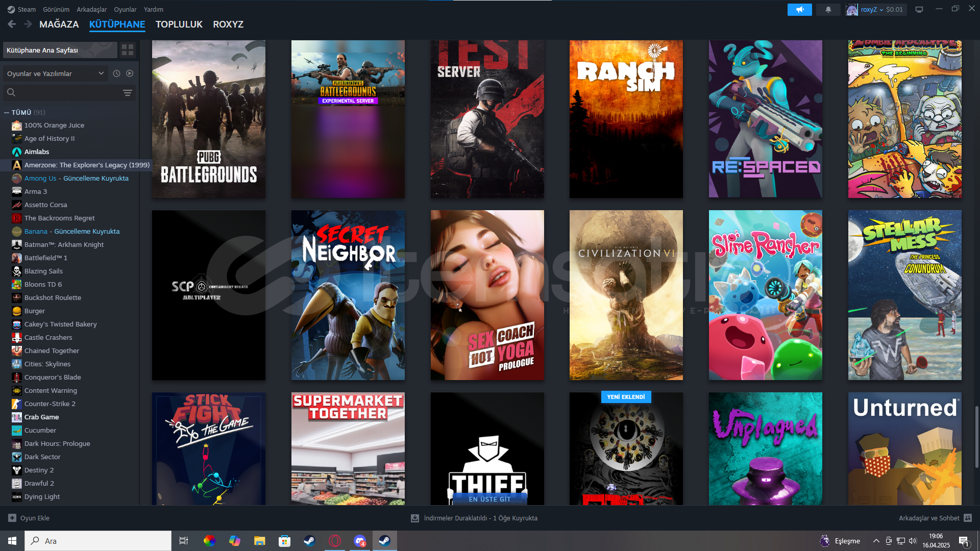Screen dimensions: 980x551
Task: Go to Kütüphane Ana Sayfası
Action: tap(60, 50)
